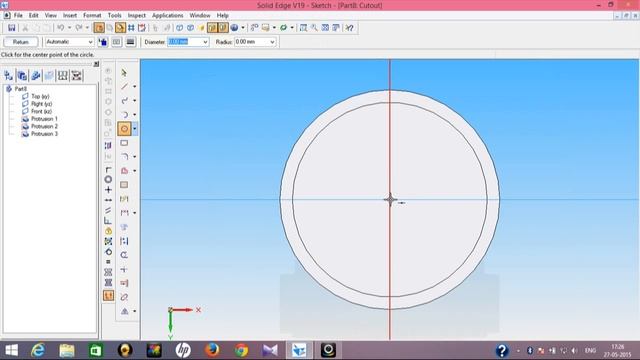Open the Undo history dropdown arrow
The image size is (640, 360).
[69, 28]
